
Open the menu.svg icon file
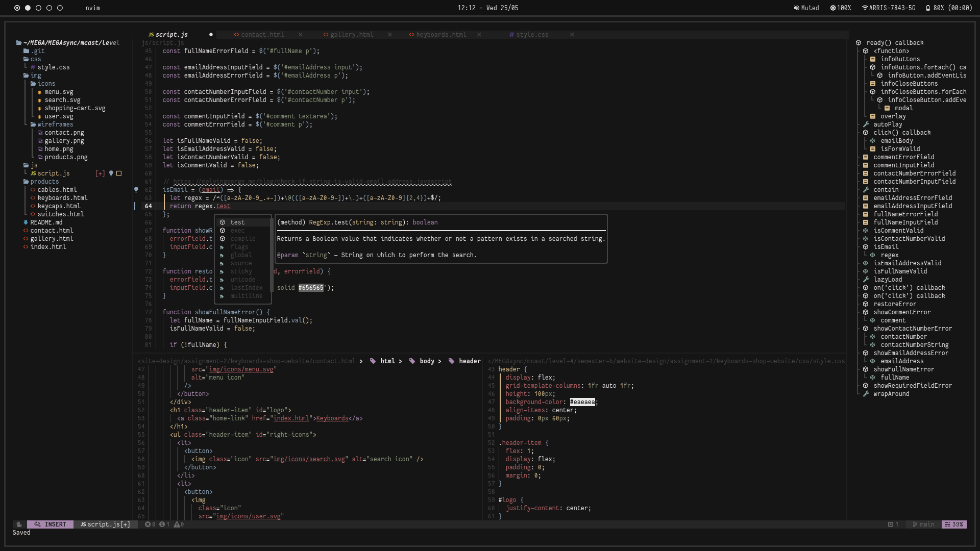pos(59,92)
